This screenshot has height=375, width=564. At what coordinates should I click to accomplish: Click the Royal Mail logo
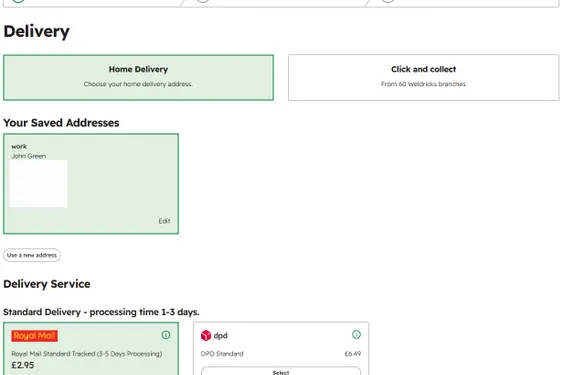point(34,336)
